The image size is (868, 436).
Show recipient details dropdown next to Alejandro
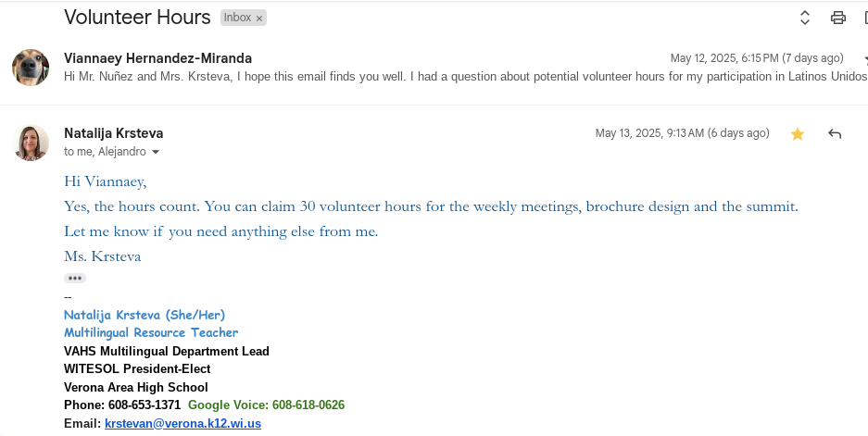coord(156,152)
